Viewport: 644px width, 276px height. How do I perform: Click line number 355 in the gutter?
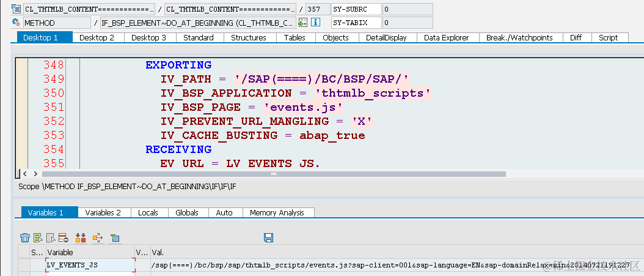(x=53, y=163)
